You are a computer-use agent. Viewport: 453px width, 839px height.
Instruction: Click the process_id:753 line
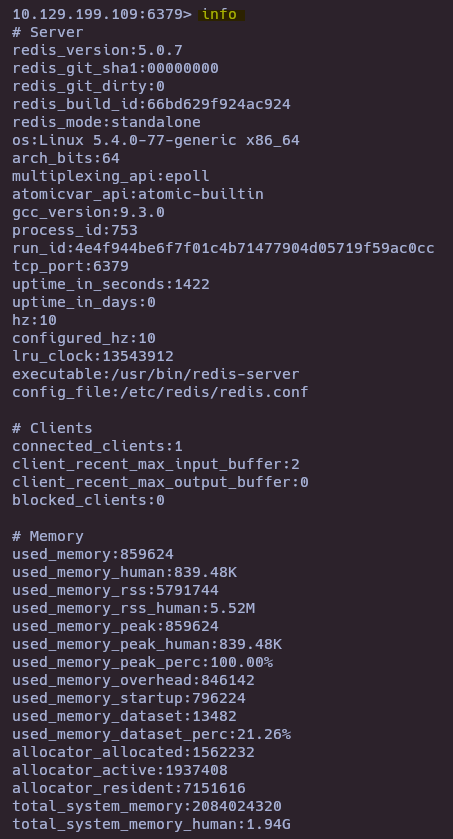75,230
